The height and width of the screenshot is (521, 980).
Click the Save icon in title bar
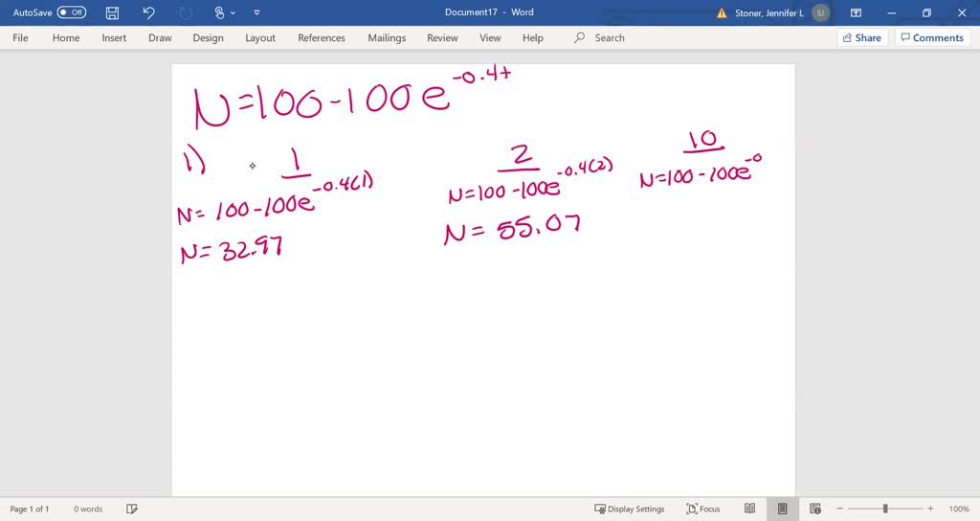pos(113,12)
